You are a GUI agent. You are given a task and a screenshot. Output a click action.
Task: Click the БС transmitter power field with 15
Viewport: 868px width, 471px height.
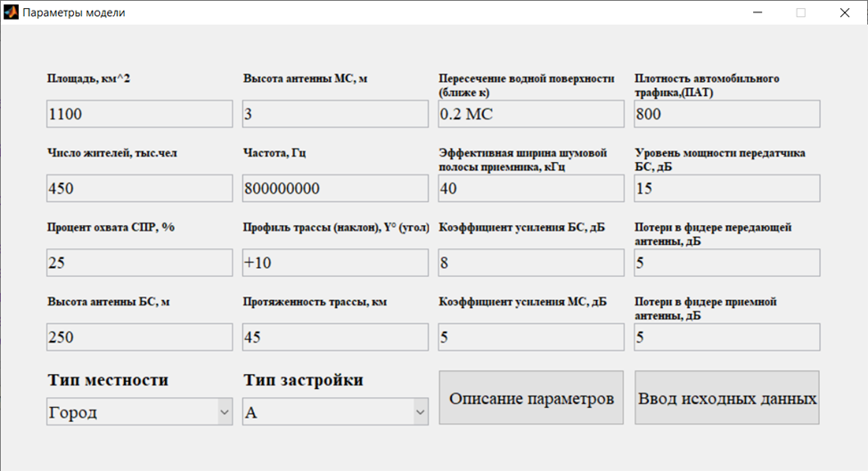tap(727, 189)
